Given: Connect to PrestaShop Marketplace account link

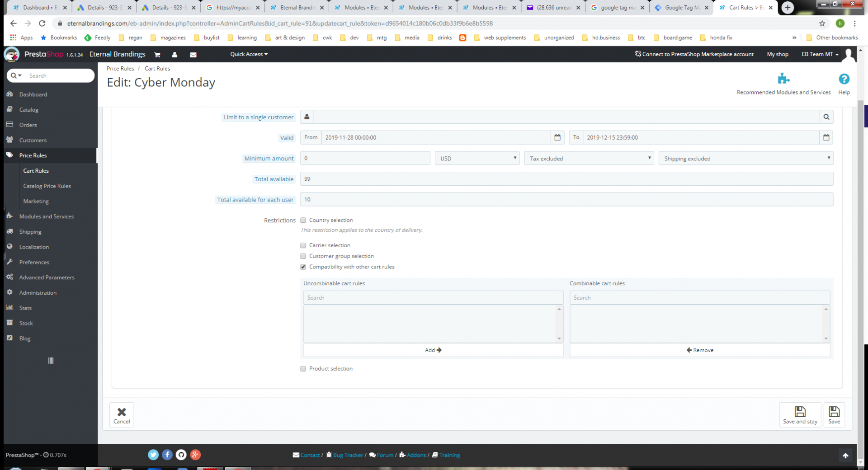Looking at the screenshot, I should point(694,54).
